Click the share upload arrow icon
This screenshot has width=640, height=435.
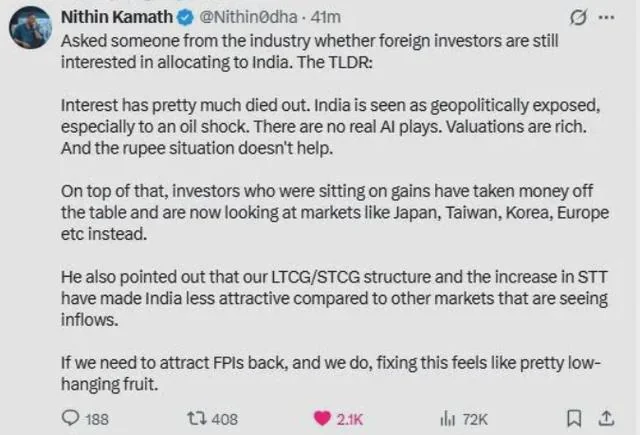pyautogui.click(x=605, y=419)
